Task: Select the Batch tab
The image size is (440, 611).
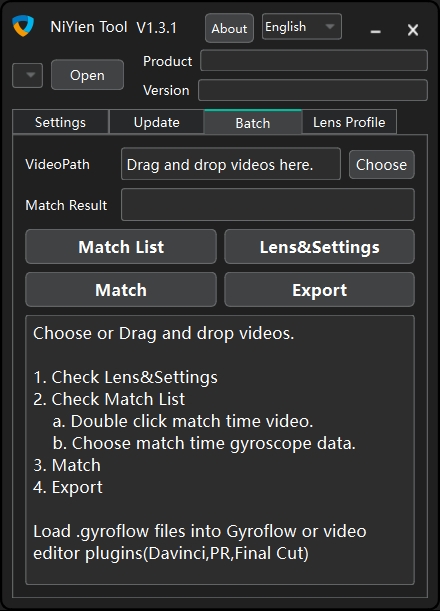Action: point(253,122)
